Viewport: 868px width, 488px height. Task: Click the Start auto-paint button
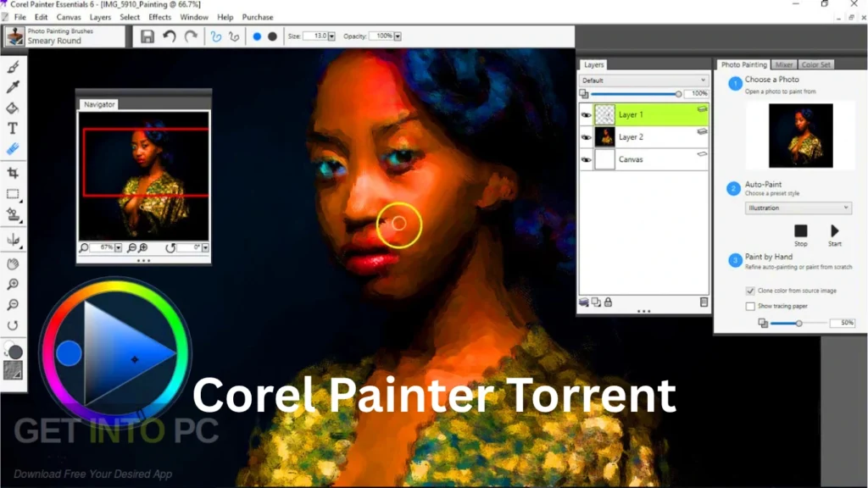(x=834, y=230)
